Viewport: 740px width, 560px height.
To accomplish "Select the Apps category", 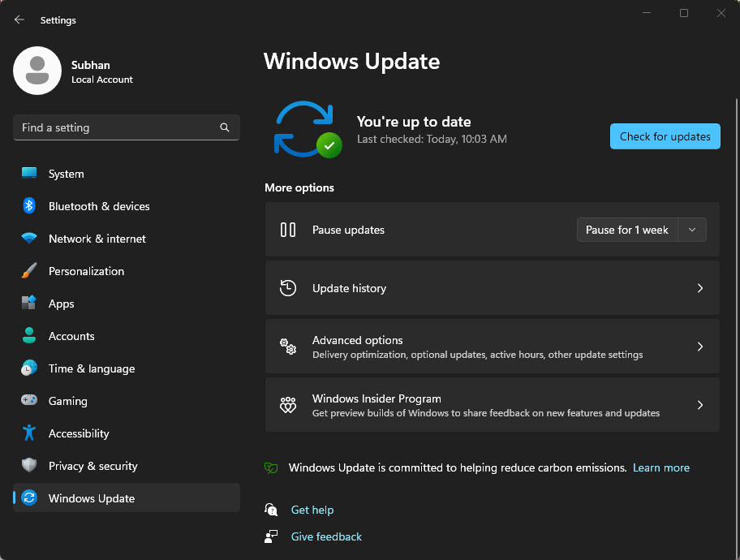I will pyautogui.click(x=127, y=304).
